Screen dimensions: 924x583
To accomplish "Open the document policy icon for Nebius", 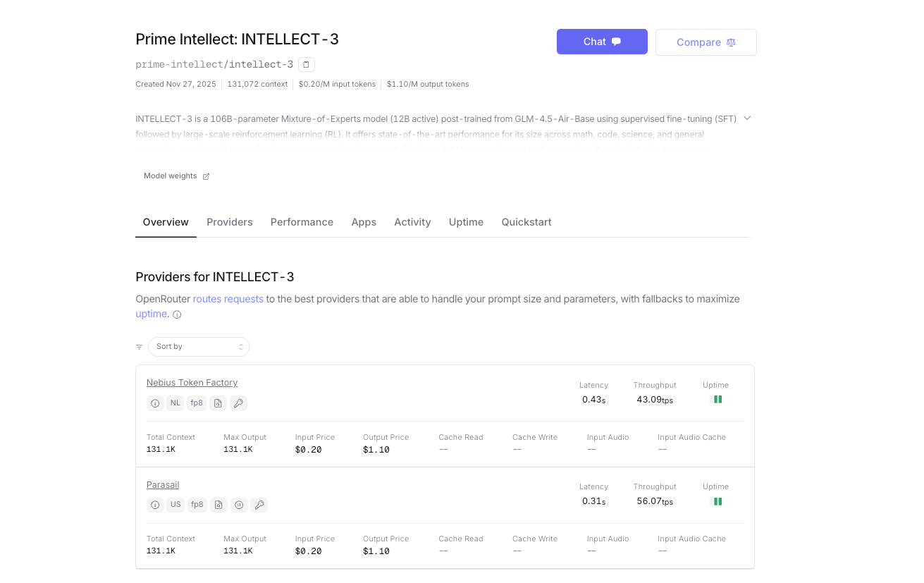I will [x=218, y=403].
